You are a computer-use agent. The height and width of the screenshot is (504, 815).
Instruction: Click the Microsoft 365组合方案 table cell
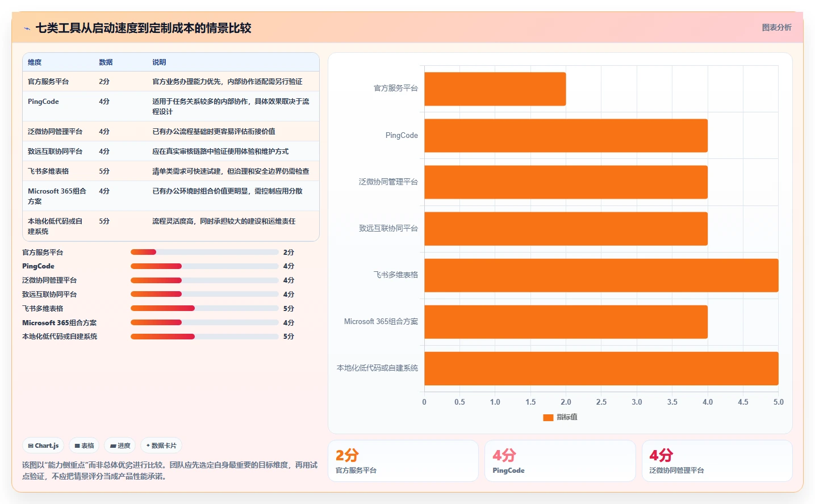pos(57,196)
